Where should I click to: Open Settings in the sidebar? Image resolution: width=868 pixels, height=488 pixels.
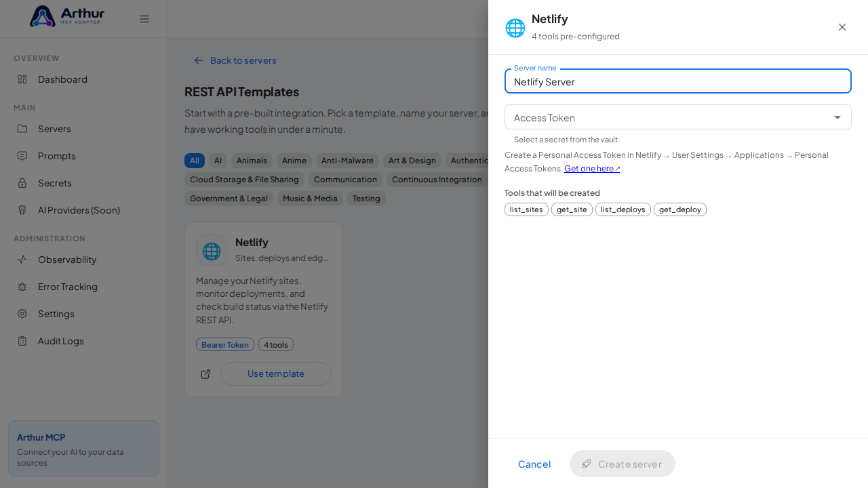(83, 314)
